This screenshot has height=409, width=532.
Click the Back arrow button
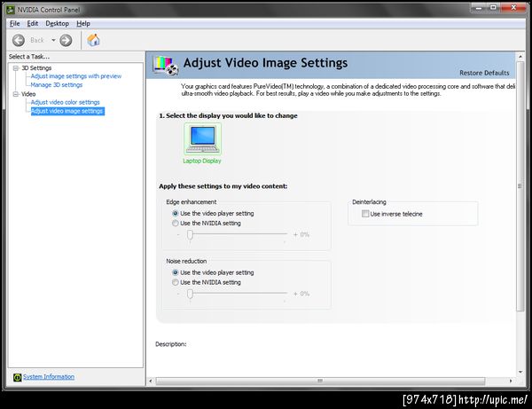click(19, 41)
